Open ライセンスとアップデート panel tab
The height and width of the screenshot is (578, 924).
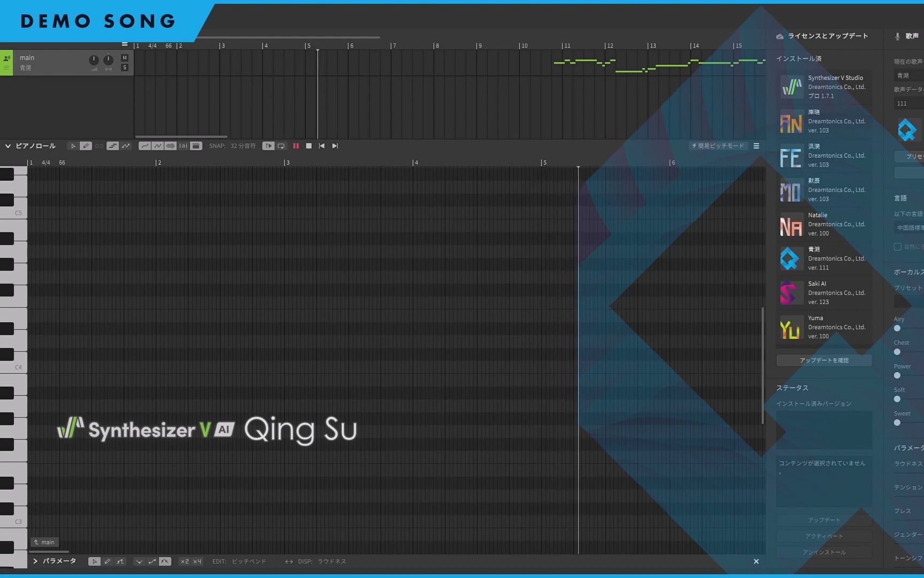(x=822, y=36)
